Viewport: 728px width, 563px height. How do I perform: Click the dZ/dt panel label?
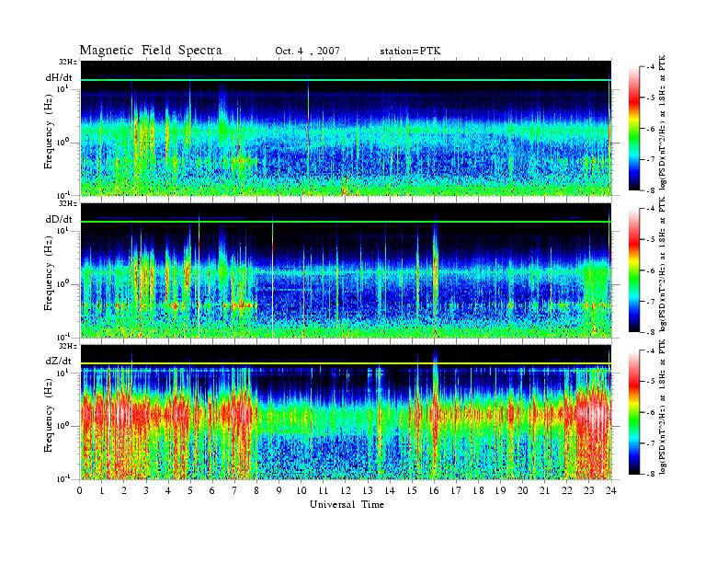coord(59,361)
